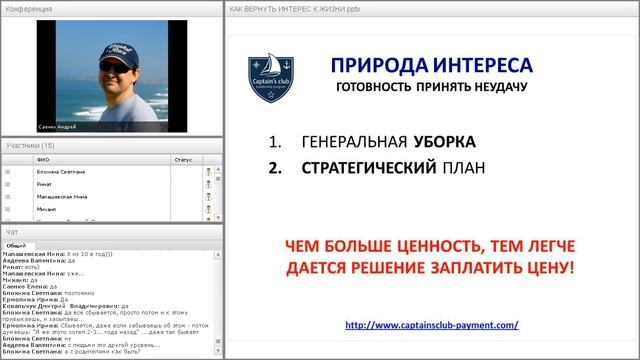Click the Саенко Андрей name caption on video

click(x=57, y=127)
